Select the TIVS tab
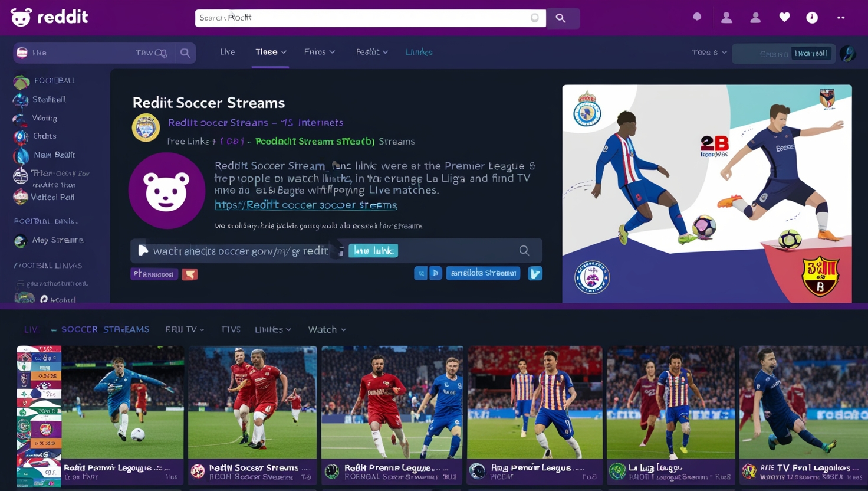The height and width of the screenshot is (491, 868). point(231,329)
